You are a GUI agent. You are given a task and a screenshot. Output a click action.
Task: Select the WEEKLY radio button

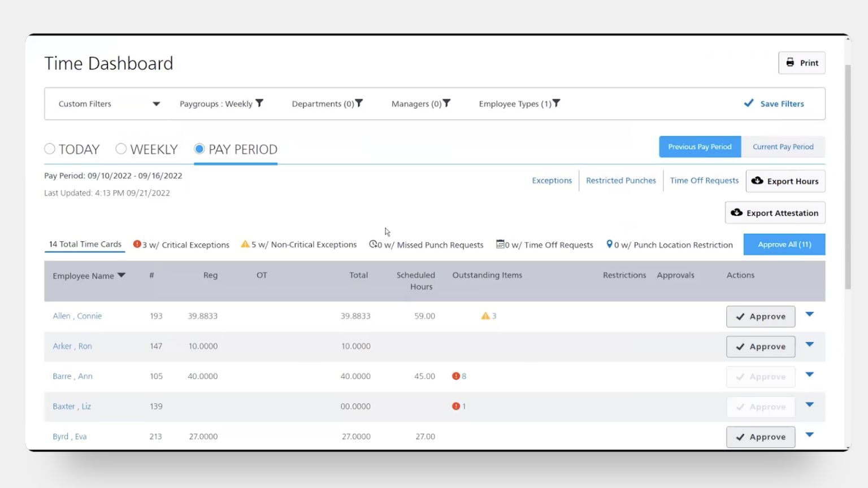point(121,149)
